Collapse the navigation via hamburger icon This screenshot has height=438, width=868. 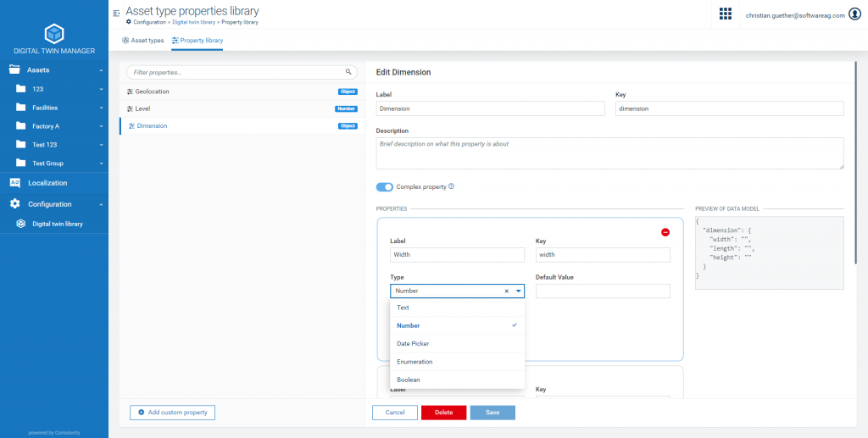coord(116,14)
